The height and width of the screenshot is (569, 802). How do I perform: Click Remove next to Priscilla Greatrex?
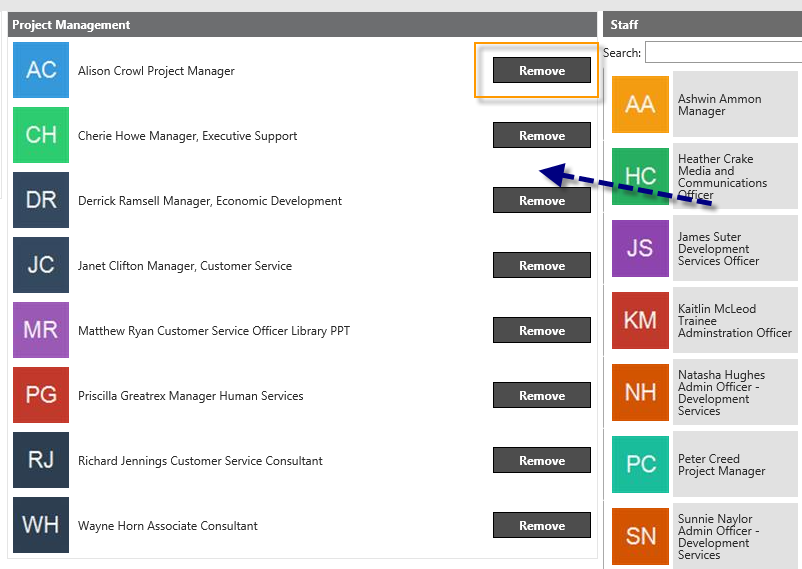(542, 395)
